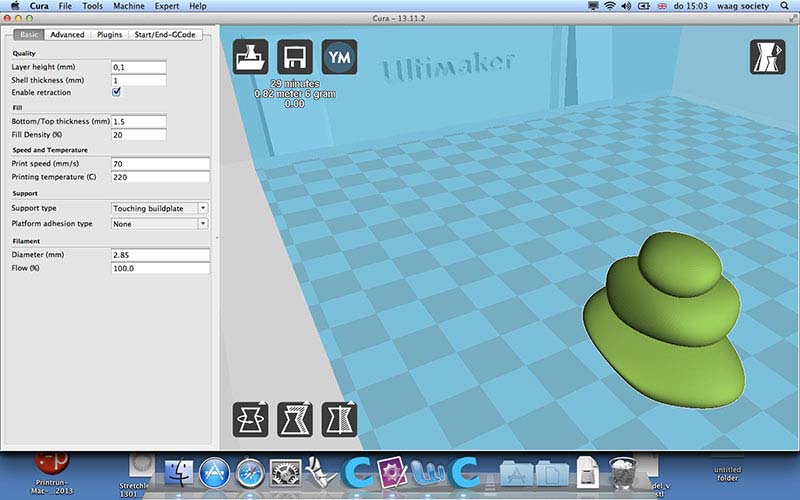Click the clock showing do 15:03

[690, 6]
